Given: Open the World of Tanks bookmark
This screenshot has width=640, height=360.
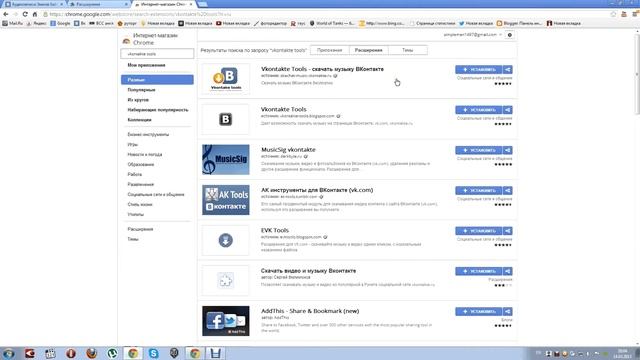Looking at the screenshot, I should [x=332, y=23].
